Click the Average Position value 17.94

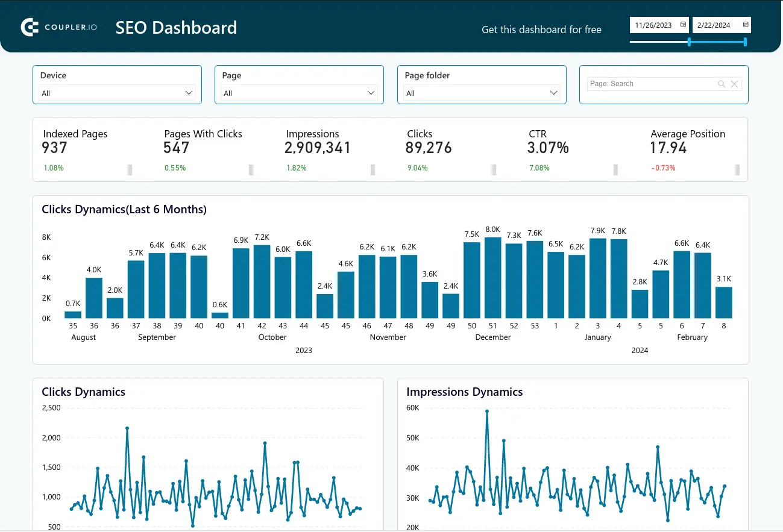click(x=668, y=148)
